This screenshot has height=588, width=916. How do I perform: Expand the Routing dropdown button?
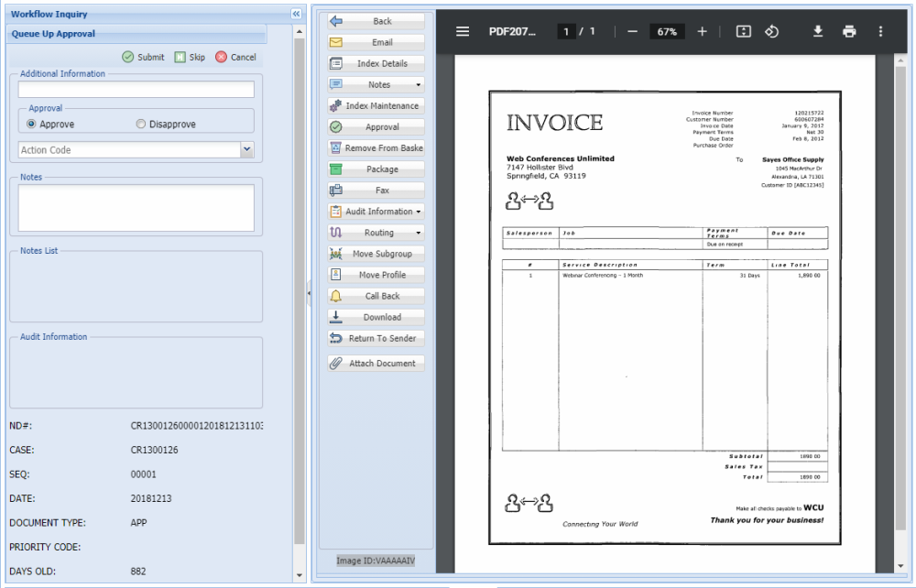click(x=419, y=233)
